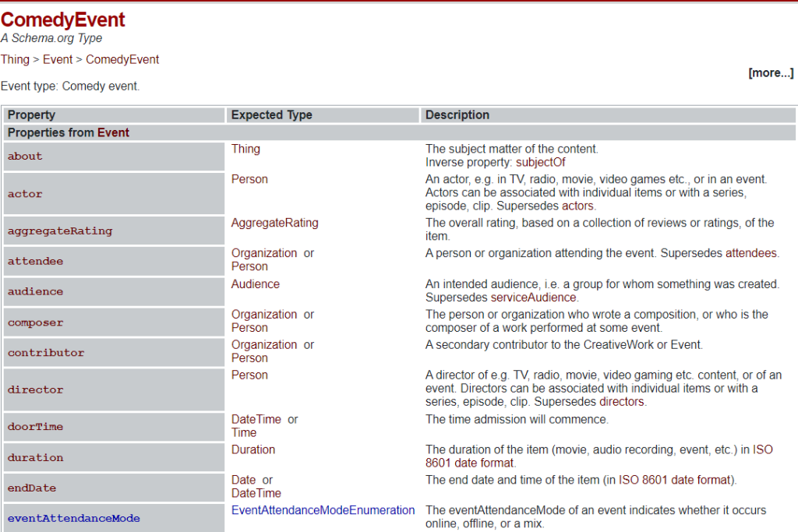Open the AggregateRating expected type link
This screenshot has width=798, height=532.
276,222
